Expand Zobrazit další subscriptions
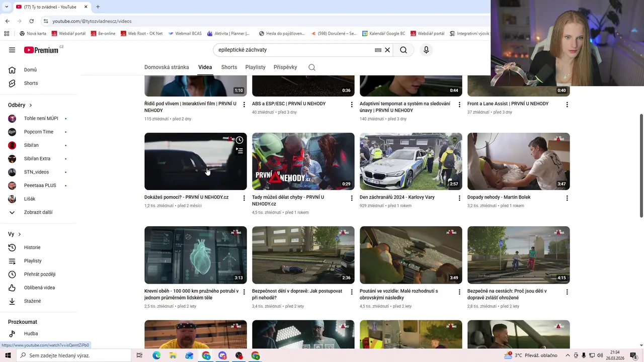This screenshot has width=644, height=362. pyautogui.click(x=39, y=212)
